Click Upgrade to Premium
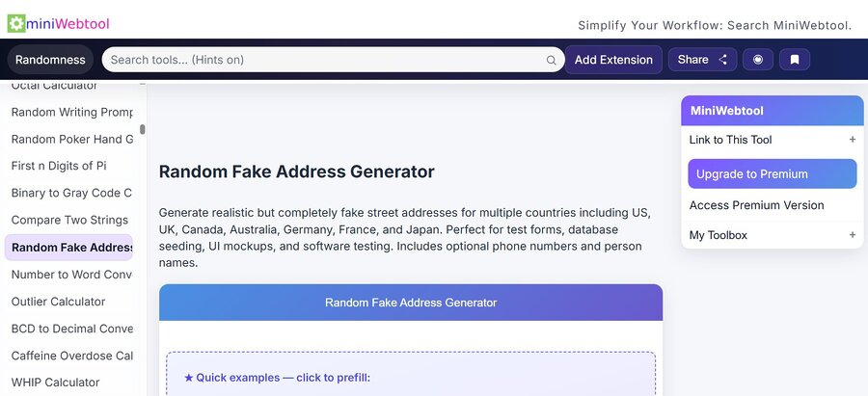Screen dimensions: 868x396 click(x=772, y=174)
